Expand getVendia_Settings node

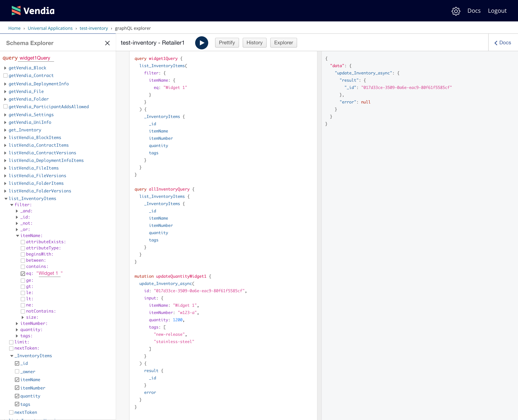5,115
